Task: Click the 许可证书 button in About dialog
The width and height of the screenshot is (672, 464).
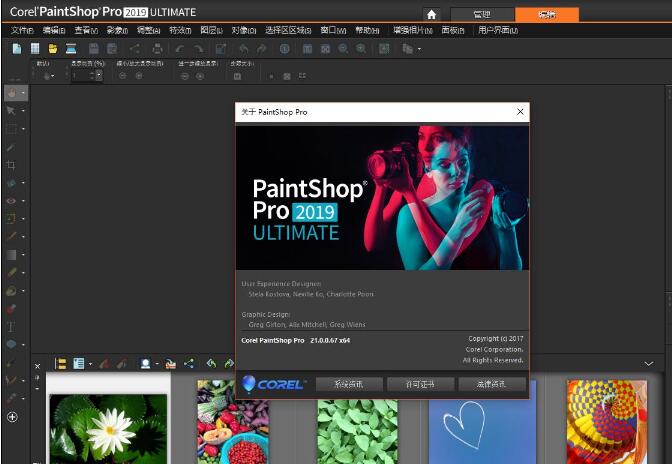Action: (x=420, y=384)
